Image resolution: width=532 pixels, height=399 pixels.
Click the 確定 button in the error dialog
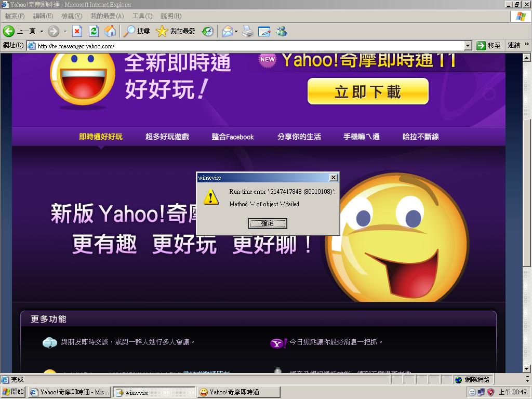[268, 223]
